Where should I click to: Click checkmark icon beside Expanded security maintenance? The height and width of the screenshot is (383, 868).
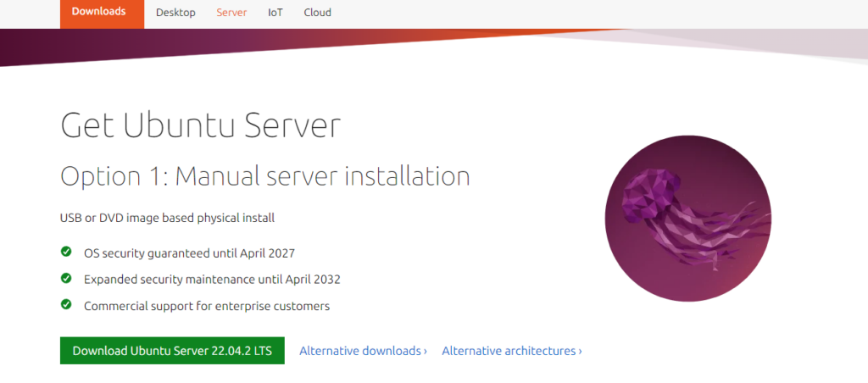point(66,278)
